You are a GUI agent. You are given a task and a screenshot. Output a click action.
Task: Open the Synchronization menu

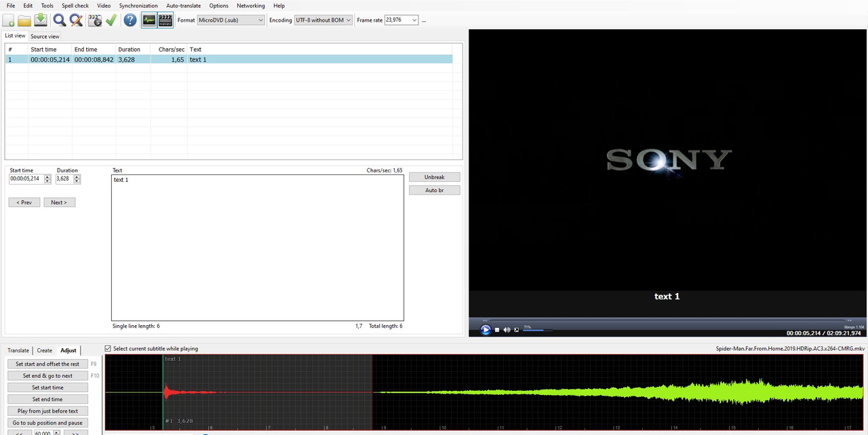click(x=138, y=5)
